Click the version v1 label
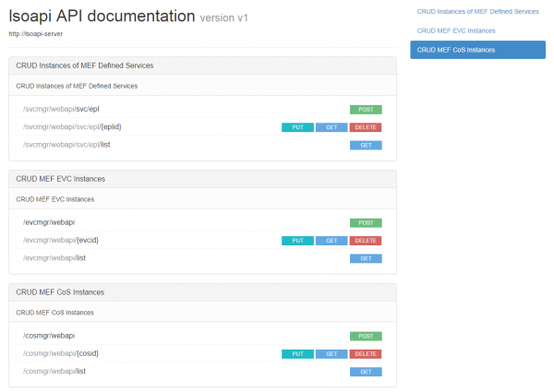This screenshot has width=554, height=392. [x=224, y=18]
